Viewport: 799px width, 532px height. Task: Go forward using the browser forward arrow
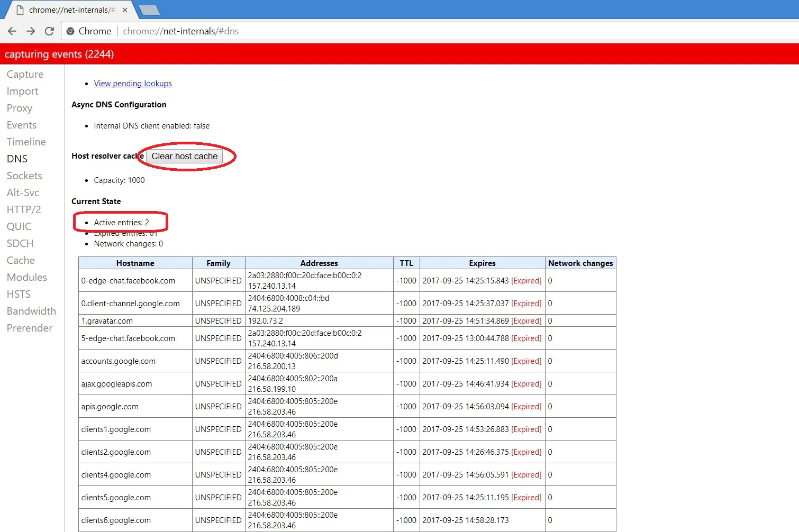31,31
